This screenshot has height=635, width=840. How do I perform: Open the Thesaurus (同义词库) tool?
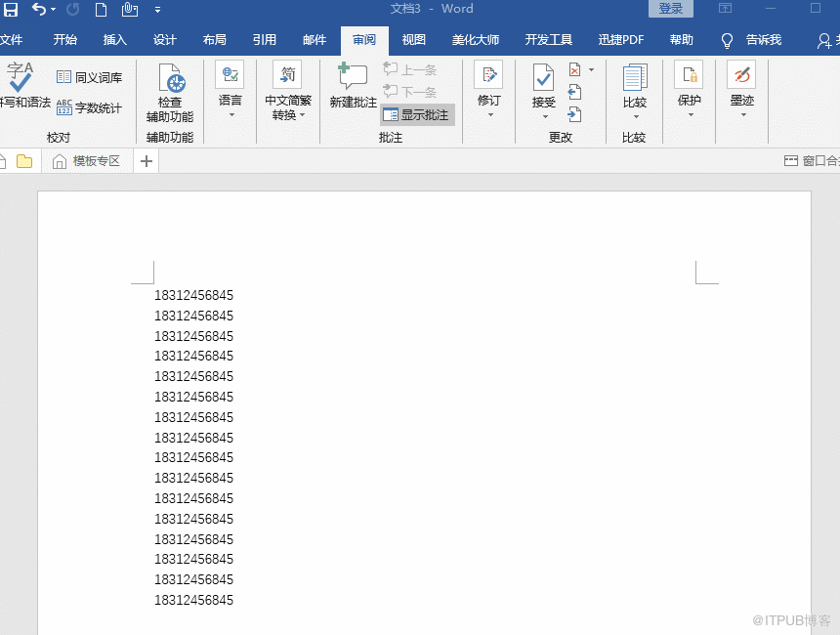(89, 77)
